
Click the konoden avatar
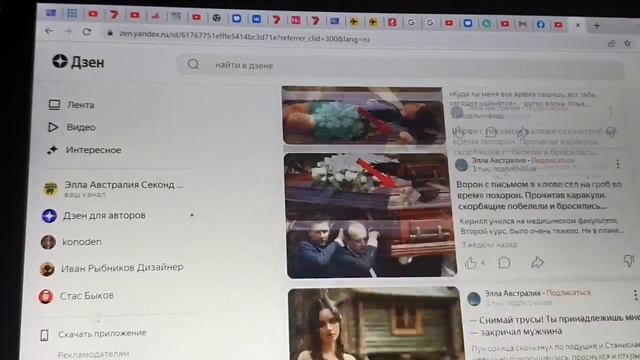point(48,242)
